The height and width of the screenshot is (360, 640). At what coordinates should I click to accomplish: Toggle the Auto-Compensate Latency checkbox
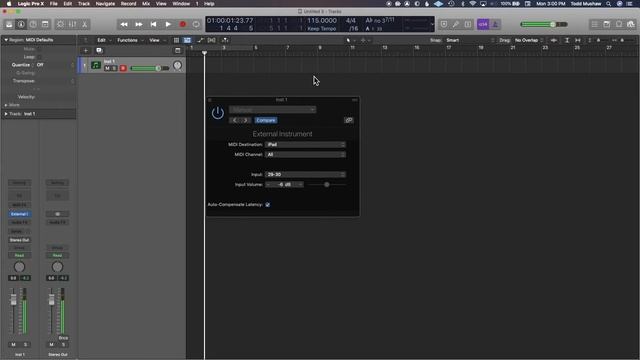tap(268, 204)
